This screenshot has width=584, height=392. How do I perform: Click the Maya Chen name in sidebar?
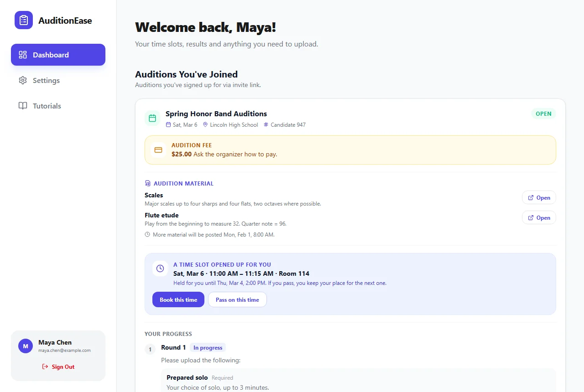[55, 342]
